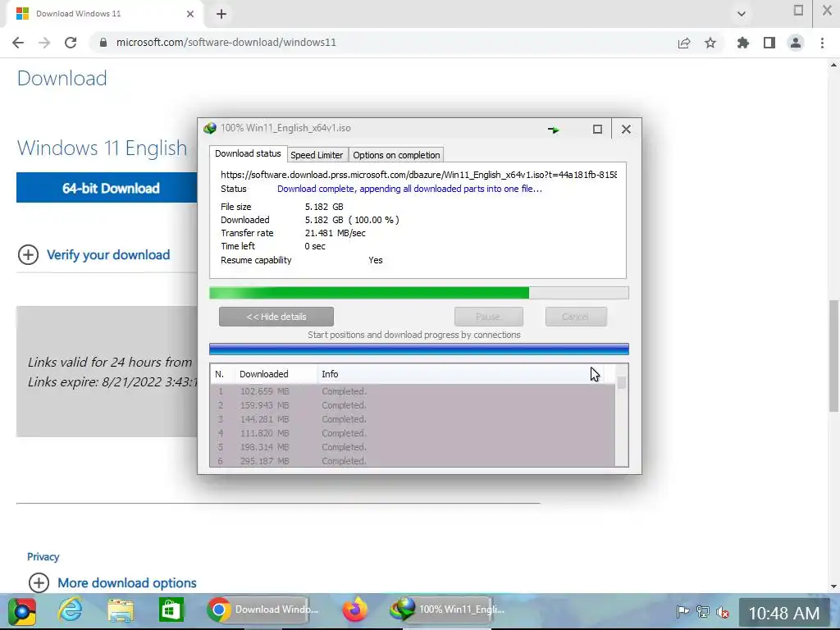Viewport: 840px width, 630px height.
Task: Go back using the browser back arrow
Action: tap(18, 43)
